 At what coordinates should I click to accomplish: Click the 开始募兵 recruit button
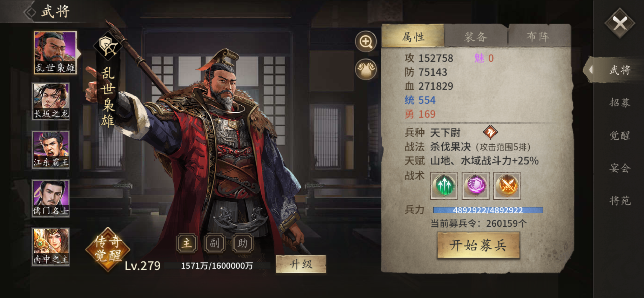point(478,246)
